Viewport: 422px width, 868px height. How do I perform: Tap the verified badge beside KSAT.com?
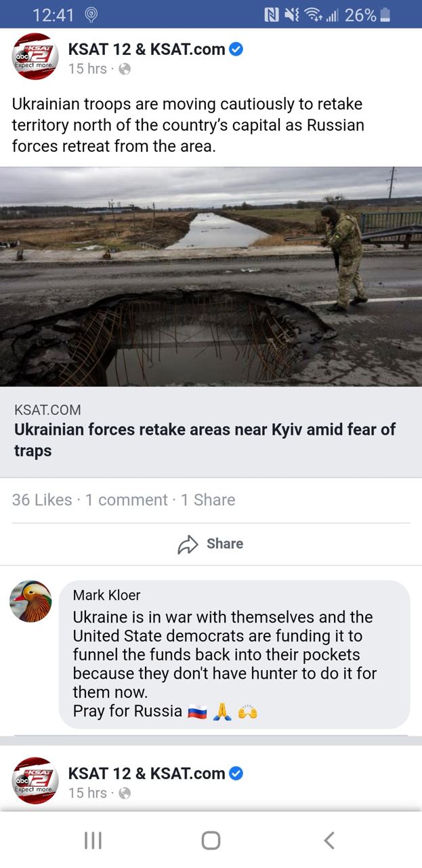[x=236, y=49]
